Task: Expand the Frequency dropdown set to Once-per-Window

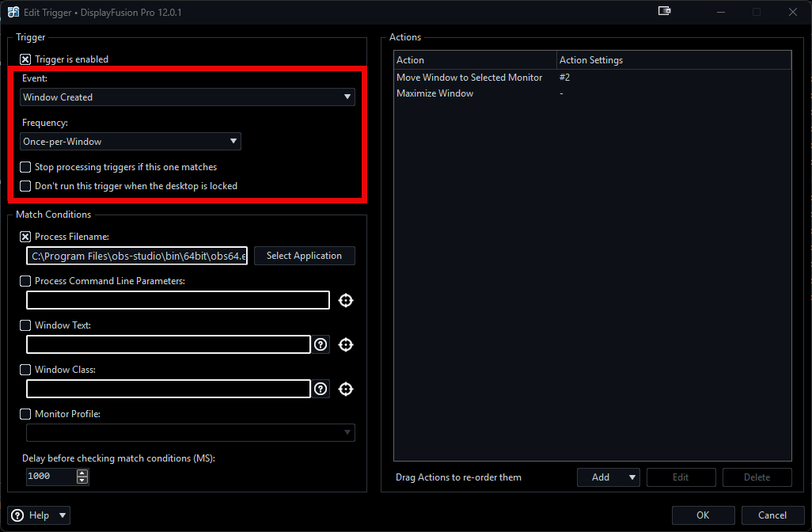Action: tap(131, 142)
